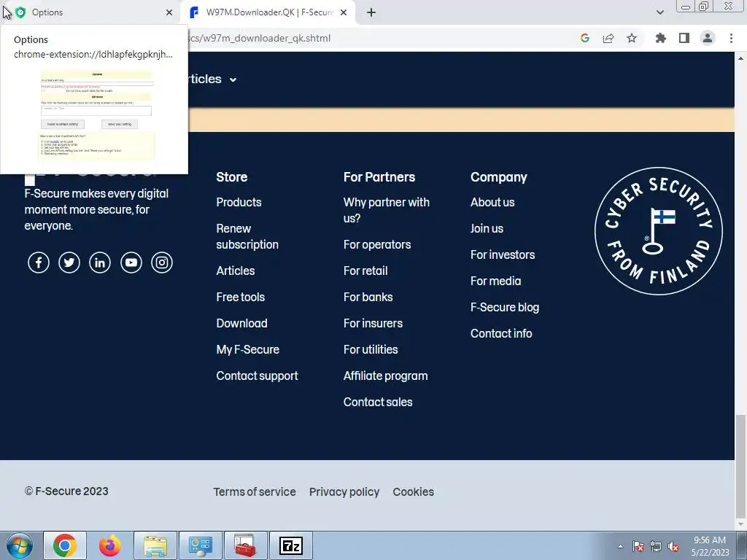
Task: Open 7-Zip from the taskbar
Action: coord(290,545)
